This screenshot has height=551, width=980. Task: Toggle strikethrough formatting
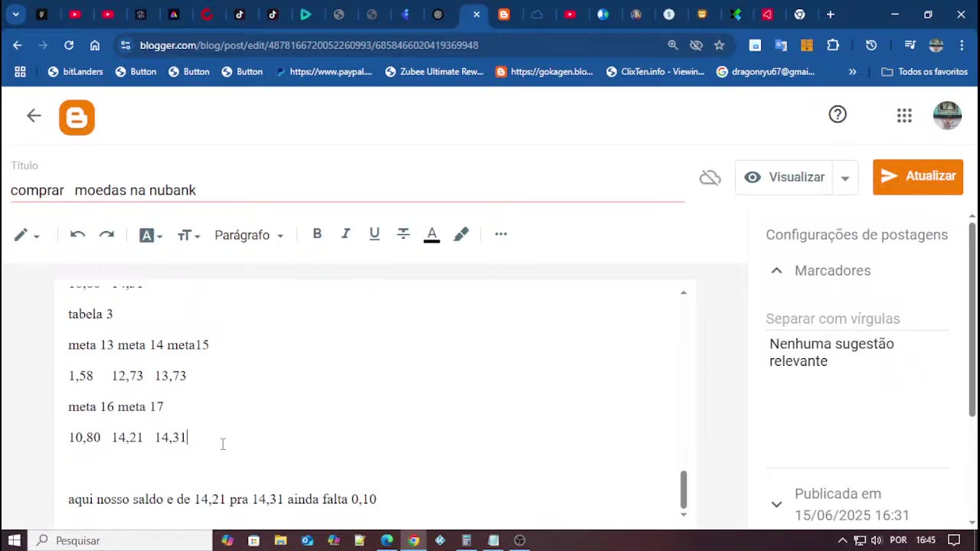[x=403, y=234]
